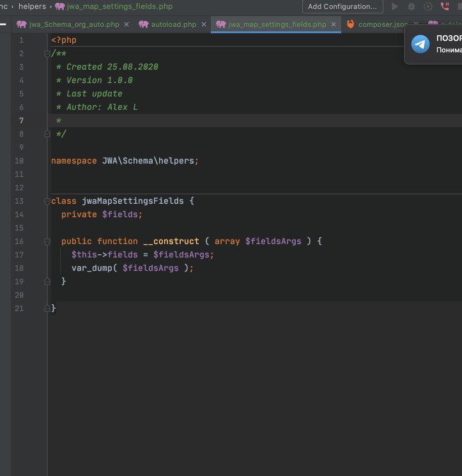The height and width of the screenshot is (476, 462).
Task: Close the jwa_map_settings_fields.php tab
Action: [333, 24]
